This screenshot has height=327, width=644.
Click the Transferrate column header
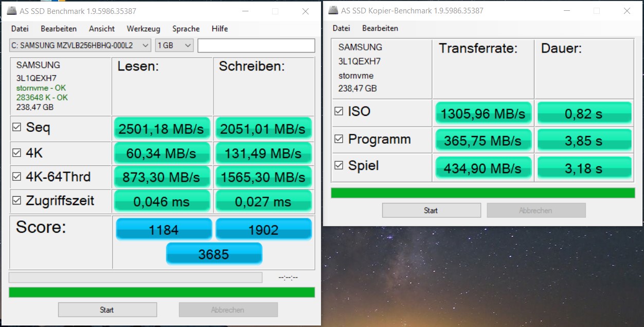(478, 49)
